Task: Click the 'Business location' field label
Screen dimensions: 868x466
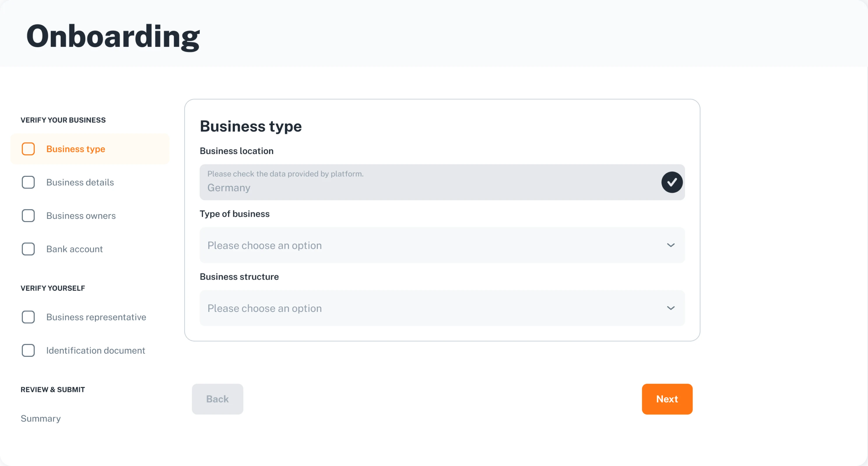Action: [x=237, y=151]
